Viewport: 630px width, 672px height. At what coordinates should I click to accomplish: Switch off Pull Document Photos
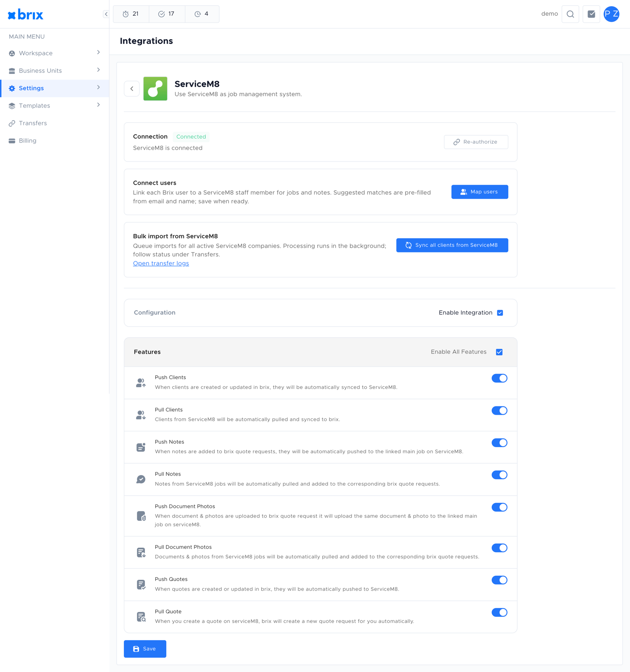coord(499,548)
